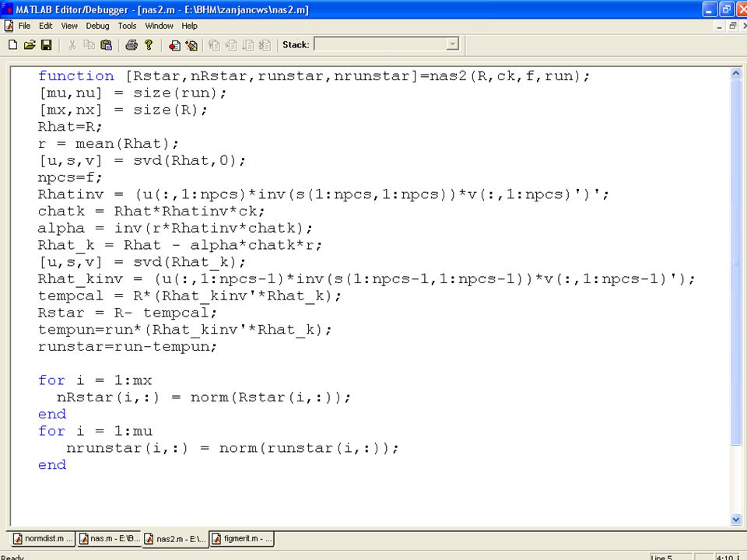Viewport: 747px width, 560px height.
Task: Click line 'runstar=run-tempun;'
Action: 127,347
